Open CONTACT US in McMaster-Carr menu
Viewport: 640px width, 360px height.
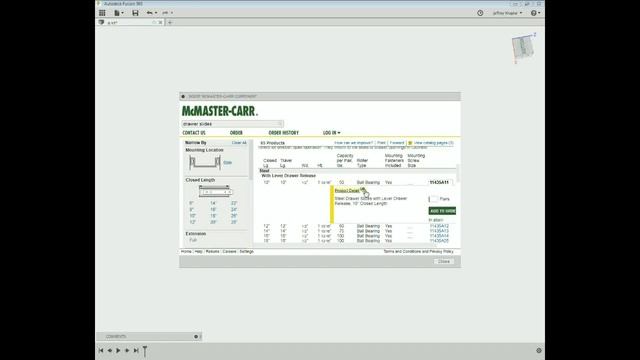[194, 133]
